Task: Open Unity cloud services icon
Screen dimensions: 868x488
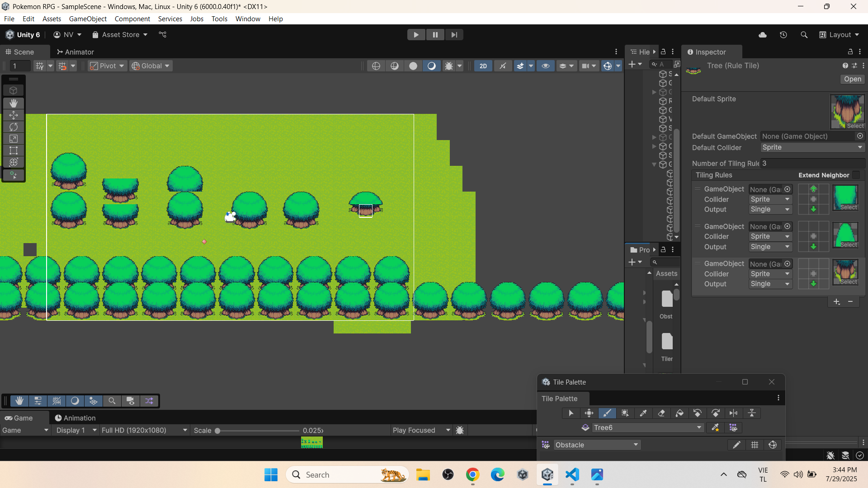Action: [x=763, y=35]
